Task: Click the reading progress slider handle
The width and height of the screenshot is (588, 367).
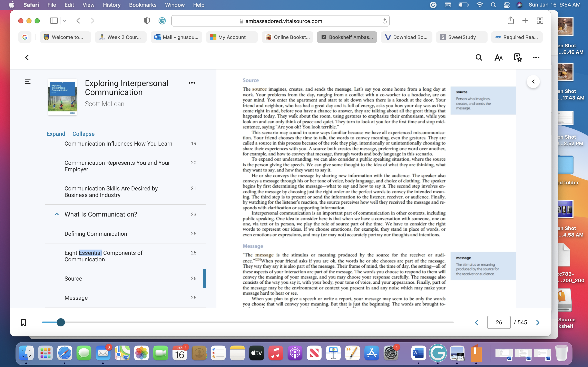Action: pos(61,322)
